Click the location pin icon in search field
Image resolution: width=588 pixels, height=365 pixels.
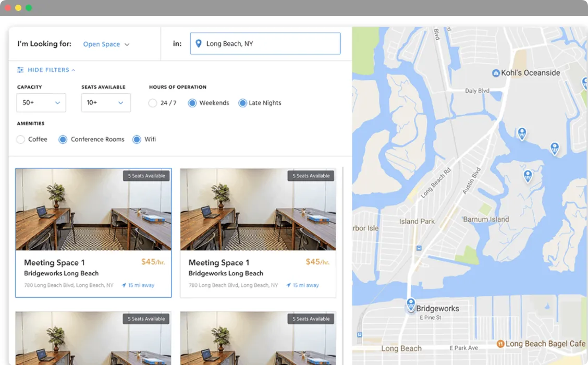click(x=199, y=43)
